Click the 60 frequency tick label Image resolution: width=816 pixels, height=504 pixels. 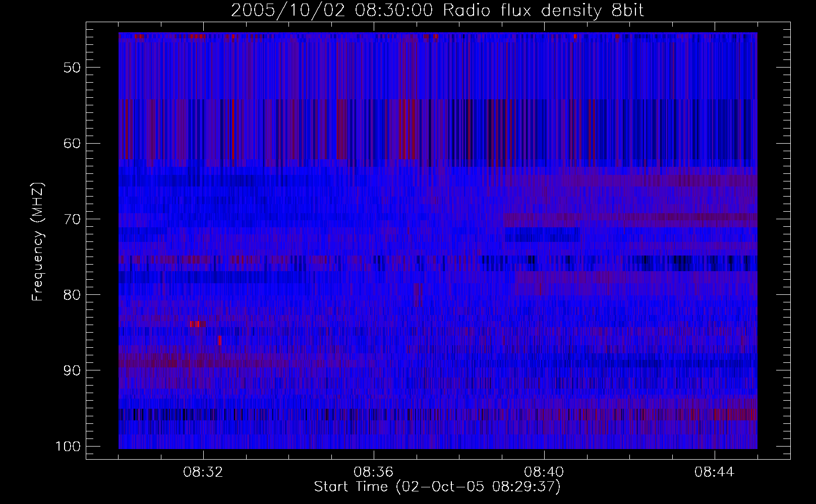point(72,143)
